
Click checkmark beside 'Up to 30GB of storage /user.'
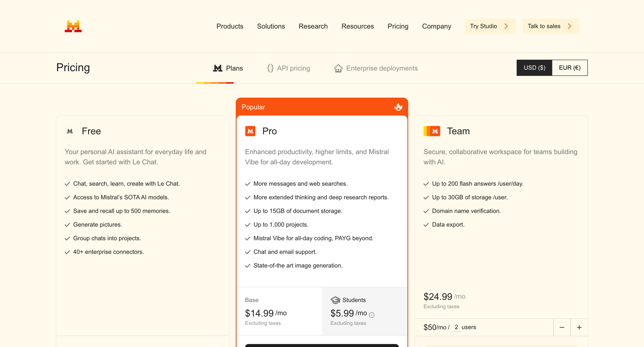click(426, 198)
